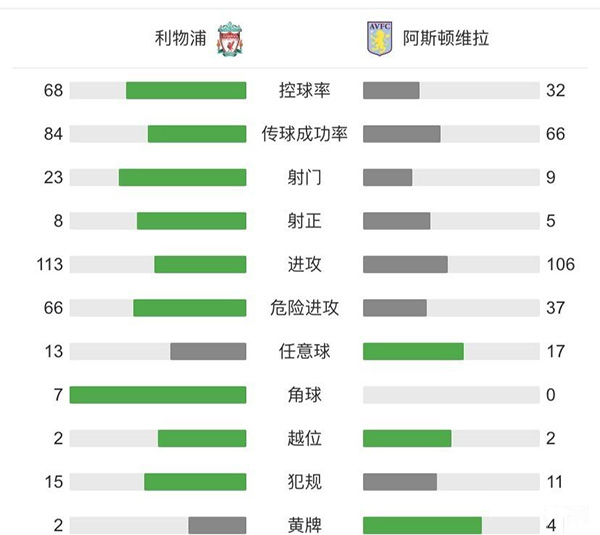
Task: Click Aston Villa's gray possession bar
Action: [391, 91]
